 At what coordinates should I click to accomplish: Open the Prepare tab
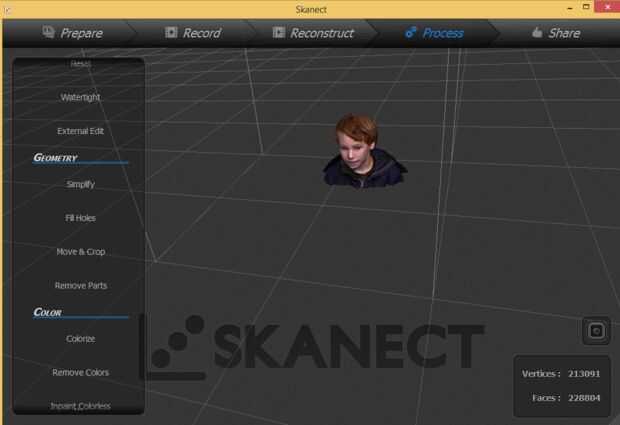[x=73, y=33]
